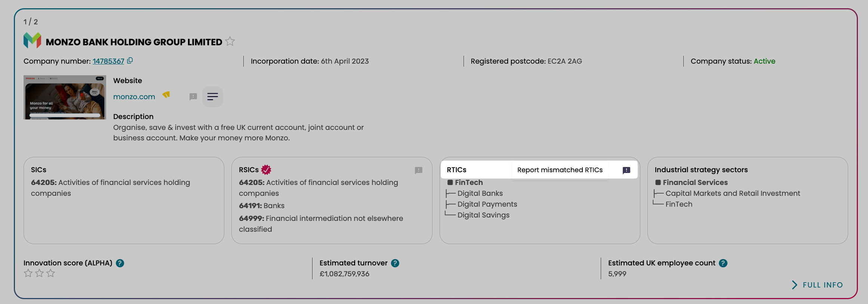The height and width of the screenshot is (304, 868).
Task: Open the monzo.com website link
Action: (x=134, y=97)
